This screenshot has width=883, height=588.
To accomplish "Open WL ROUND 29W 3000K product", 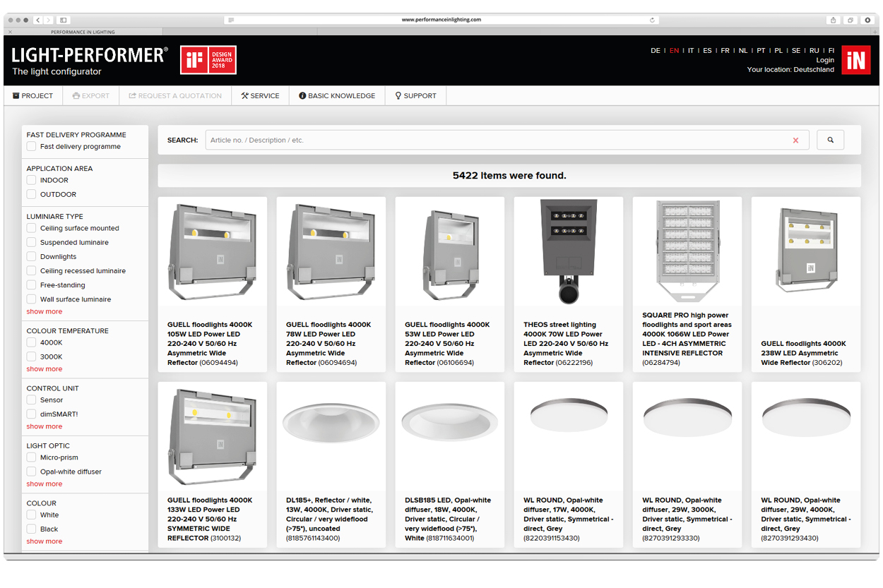I will coord(687,464).
